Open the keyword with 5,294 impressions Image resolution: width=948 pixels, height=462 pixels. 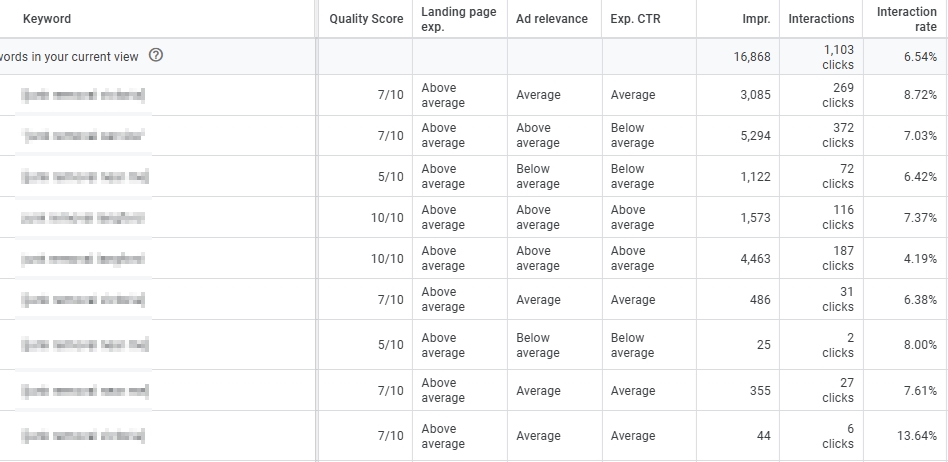(x=84, y=136)
